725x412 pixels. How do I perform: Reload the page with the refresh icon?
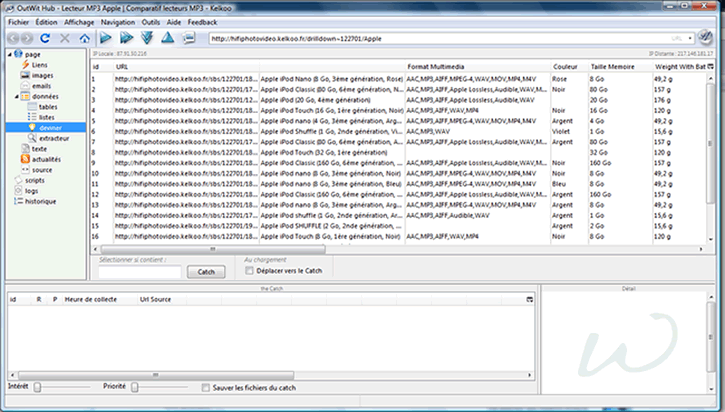tap(45, 38)
